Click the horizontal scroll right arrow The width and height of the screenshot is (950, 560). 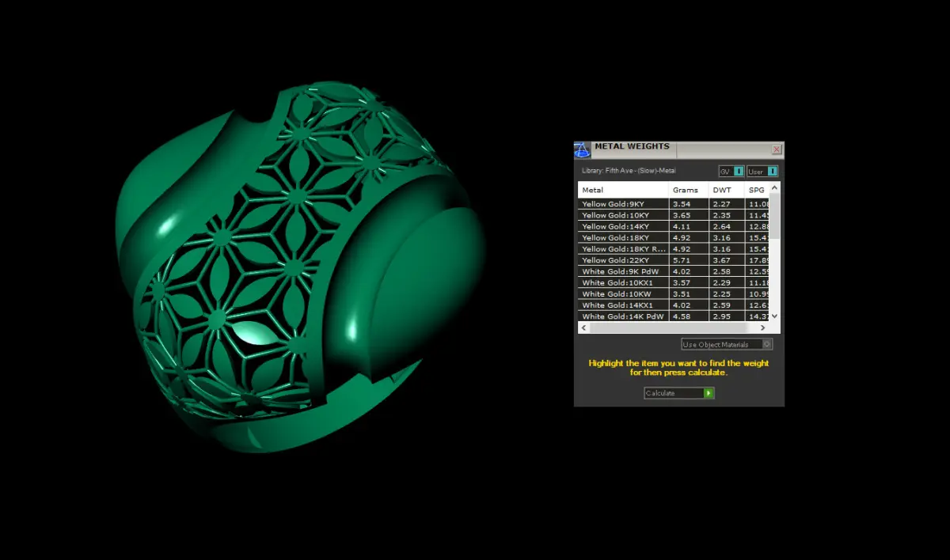tap(763, 327)
